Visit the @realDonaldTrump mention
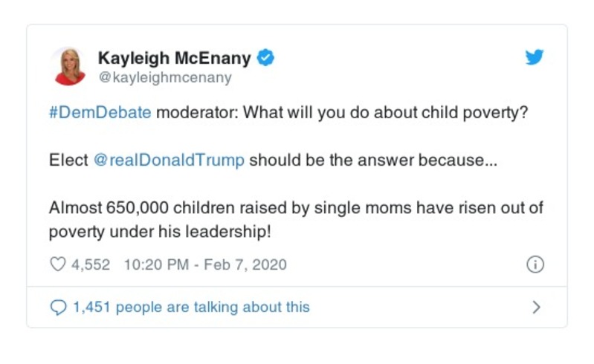 pyautogui.click(x=170, y=160)
